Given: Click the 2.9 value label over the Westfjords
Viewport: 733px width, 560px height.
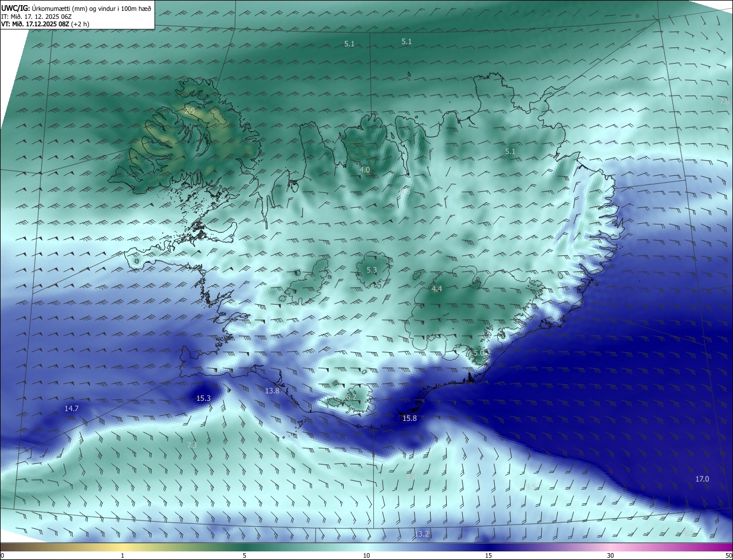Looking at the screenshot, I should tap(190, 110).
